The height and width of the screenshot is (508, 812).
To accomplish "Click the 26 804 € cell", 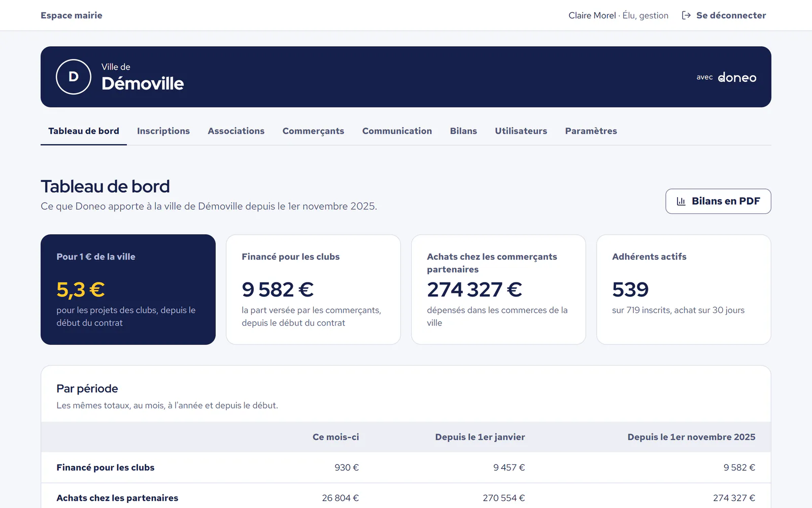I will click(341, 498).
